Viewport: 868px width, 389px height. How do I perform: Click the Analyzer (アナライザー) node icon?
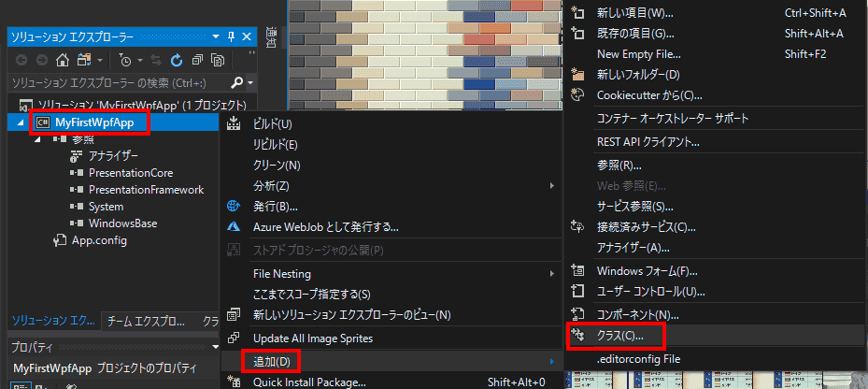point(77,156)
